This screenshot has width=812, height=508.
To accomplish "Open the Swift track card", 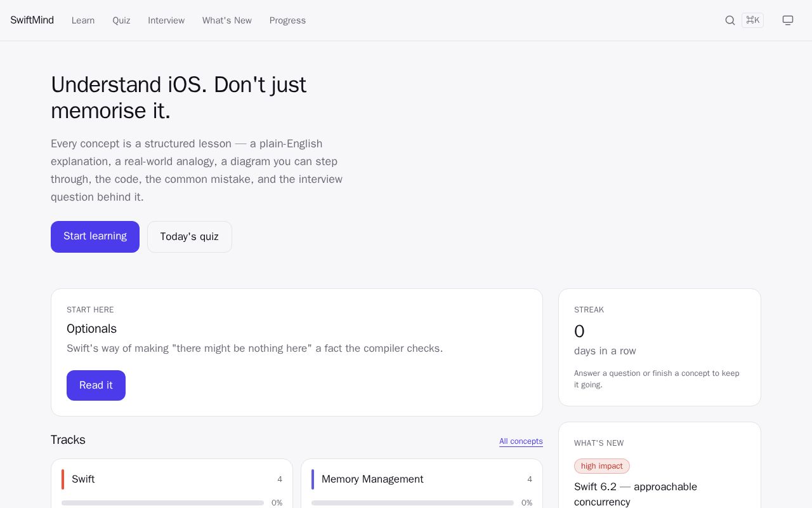I will (x=172, y=483).
